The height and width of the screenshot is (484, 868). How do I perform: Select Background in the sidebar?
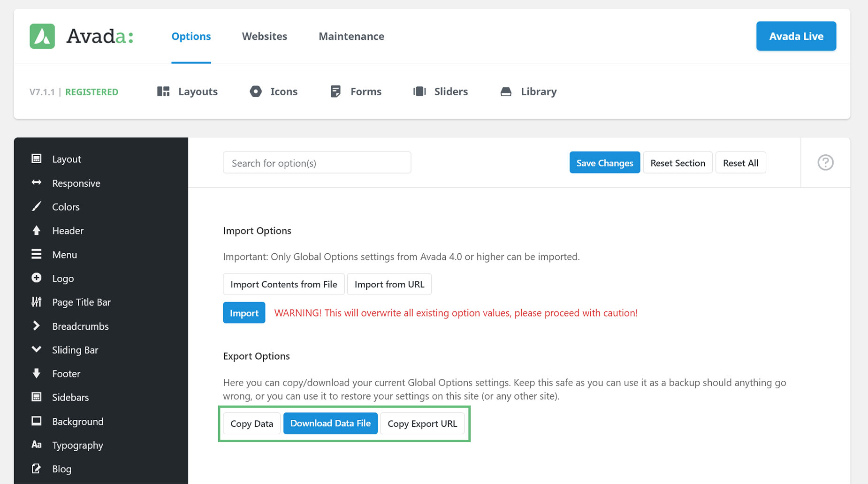point(78,422)
